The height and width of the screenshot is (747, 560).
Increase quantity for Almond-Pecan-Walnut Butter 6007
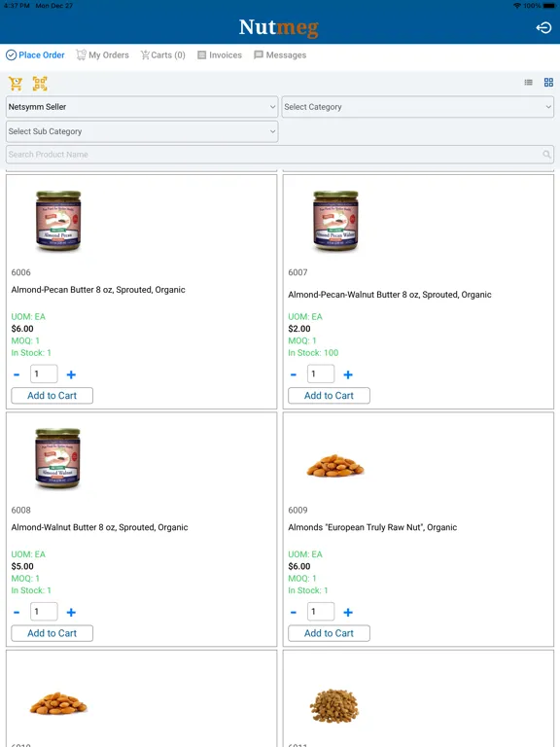point(348,374)
